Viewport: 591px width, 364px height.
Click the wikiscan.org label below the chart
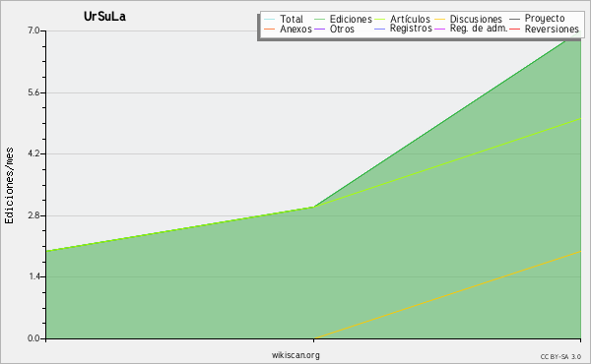[295, 355]
